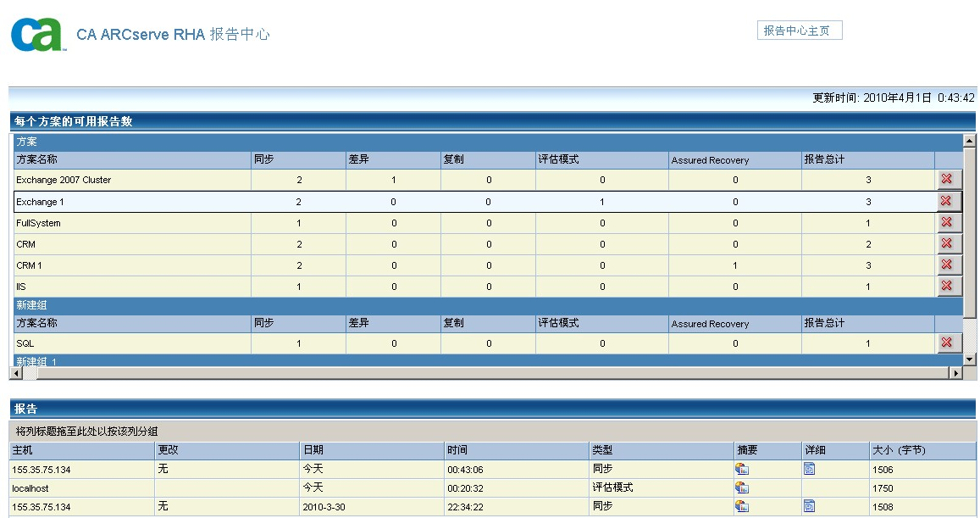Click the 将列标题拖至此处以按该列分组 grouping bar
This screenshot has height=518, width=980.
492,431
